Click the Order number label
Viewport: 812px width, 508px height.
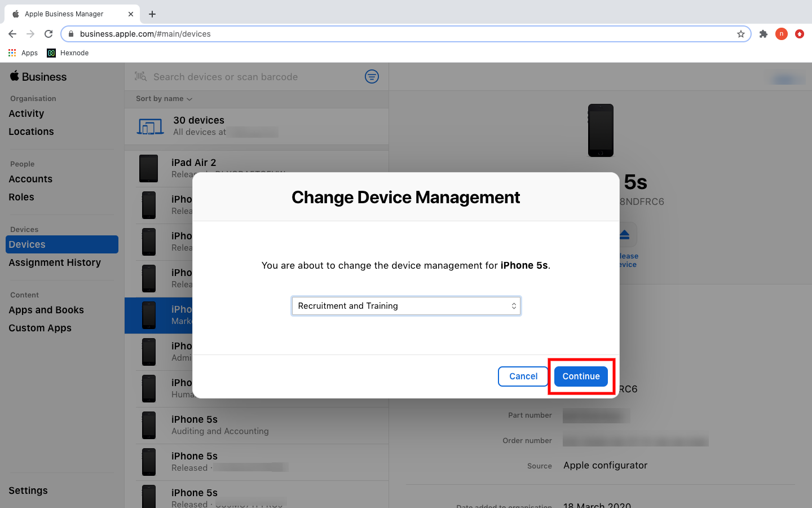click(x=527, y=441)
